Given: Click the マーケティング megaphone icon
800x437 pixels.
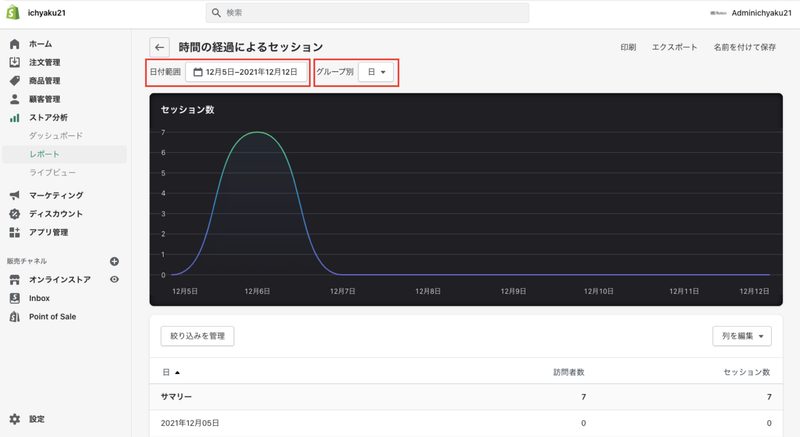Looking at the screenshot, I should [x=15, y=195].
